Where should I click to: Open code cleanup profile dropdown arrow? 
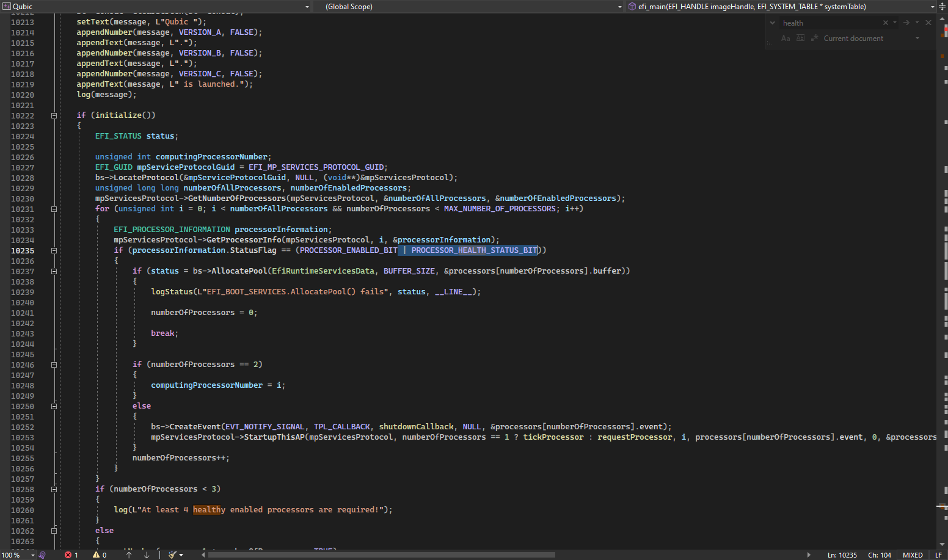click(x=181, y=555)
